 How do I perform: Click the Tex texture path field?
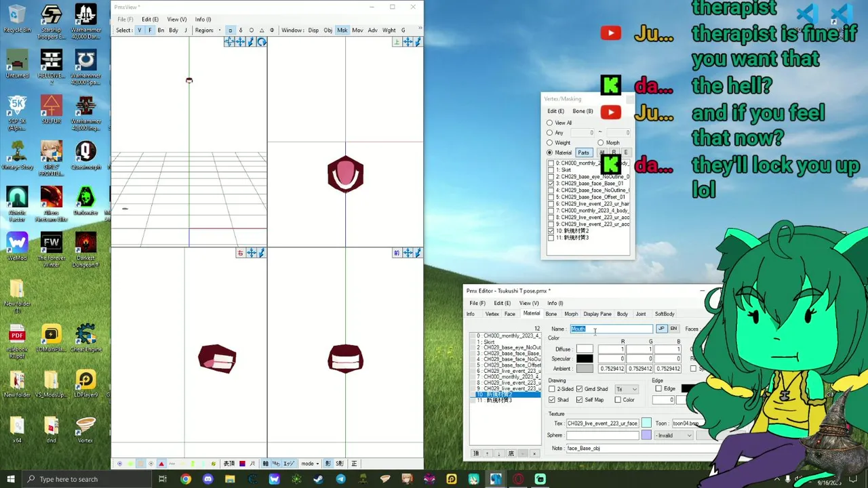pyautogui.click(x=602, y=424)
